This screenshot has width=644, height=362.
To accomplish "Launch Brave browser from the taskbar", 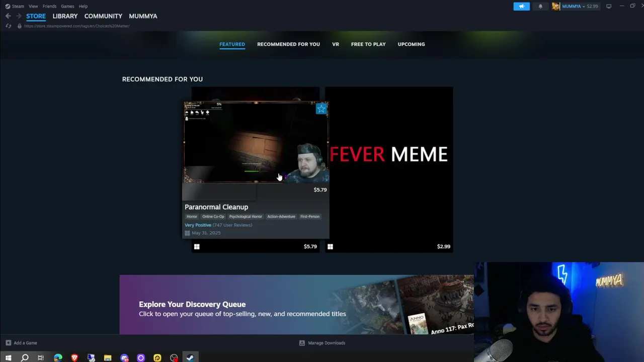I will coord(74,357).
